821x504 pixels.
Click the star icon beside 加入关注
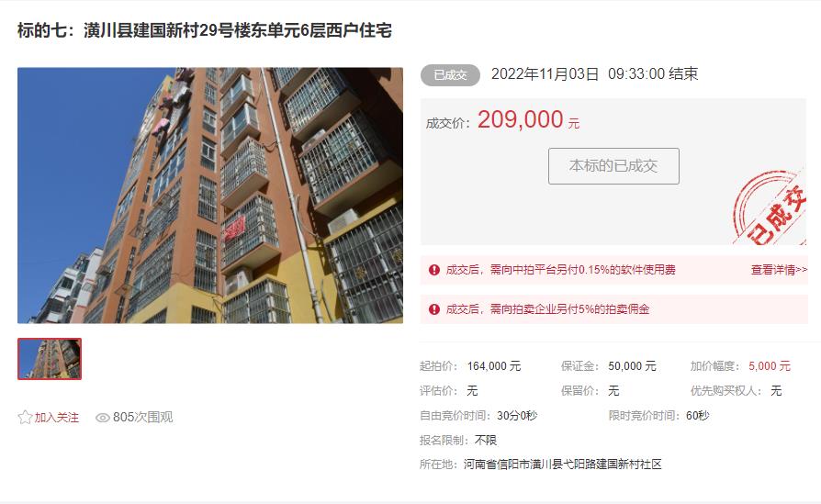[25, 417]
